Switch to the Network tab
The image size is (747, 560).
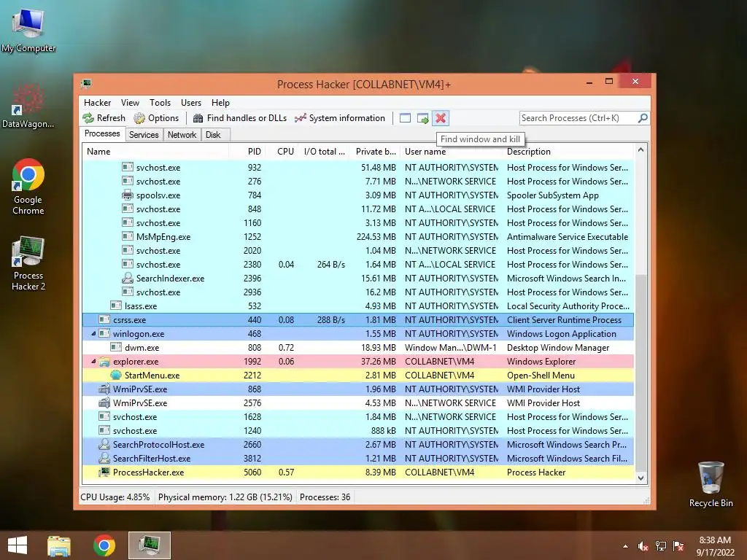[x=182, y=135]
